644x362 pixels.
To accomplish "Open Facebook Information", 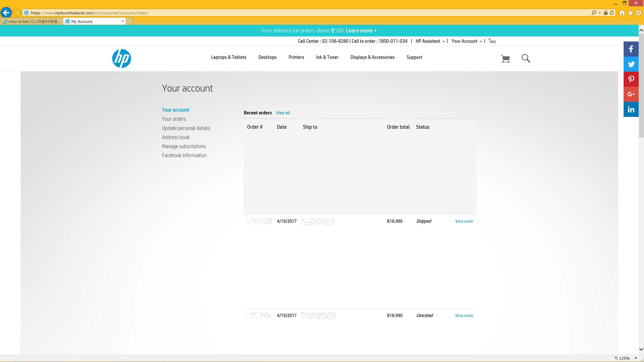I will 184,155.
